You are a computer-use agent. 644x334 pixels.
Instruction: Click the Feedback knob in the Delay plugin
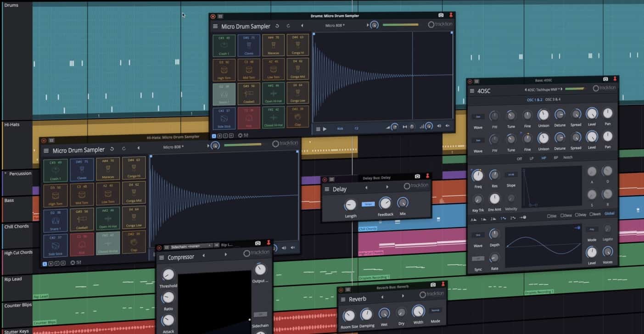(x=385, y=203)
